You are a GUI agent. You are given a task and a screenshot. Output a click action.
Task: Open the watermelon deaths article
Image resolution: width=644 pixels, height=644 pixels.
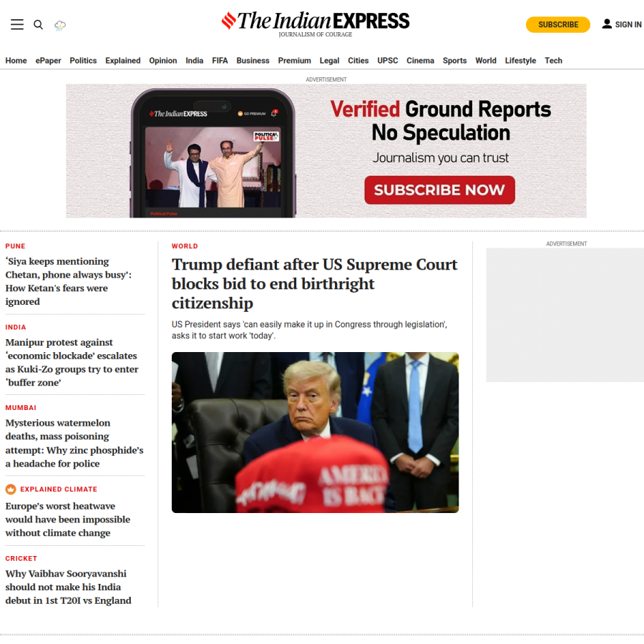pos(74,443)
